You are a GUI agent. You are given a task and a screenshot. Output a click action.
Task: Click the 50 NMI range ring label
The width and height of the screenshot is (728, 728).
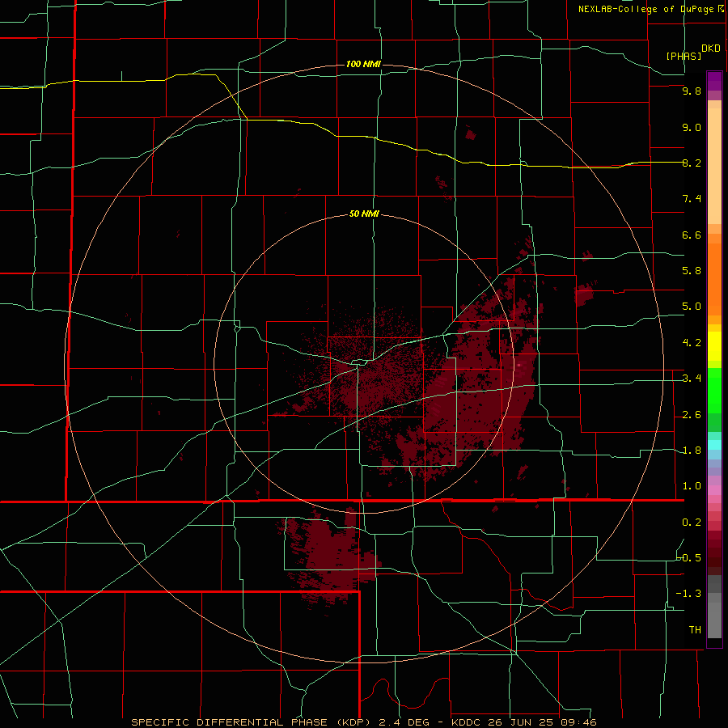pos(364,214)
